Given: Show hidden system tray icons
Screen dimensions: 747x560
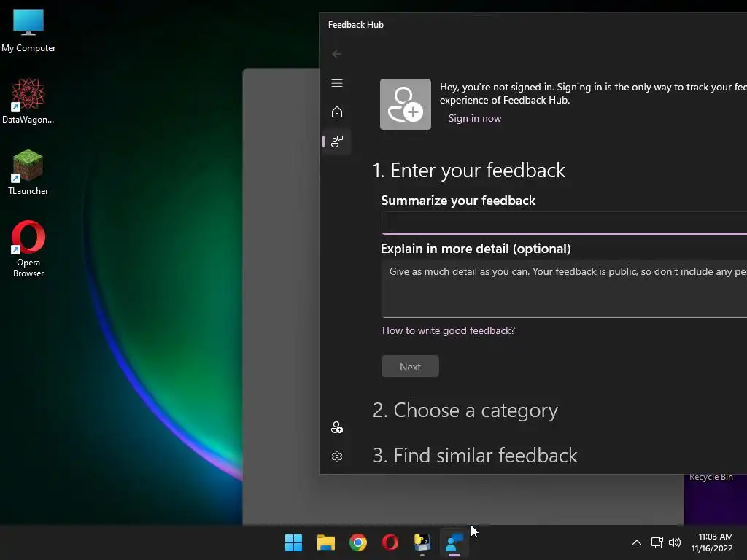Looking at the screenshot, I should 636,542.
